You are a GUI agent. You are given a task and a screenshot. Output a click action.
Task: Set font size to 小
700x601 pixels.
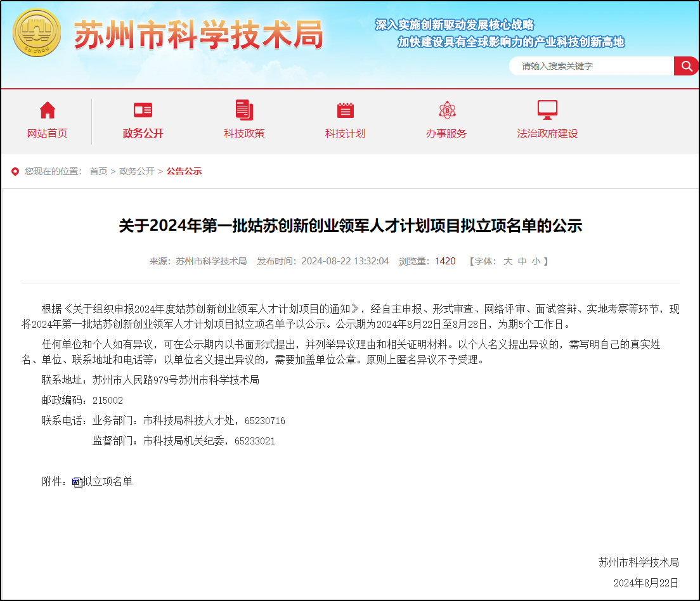click(x=536, y=261)
